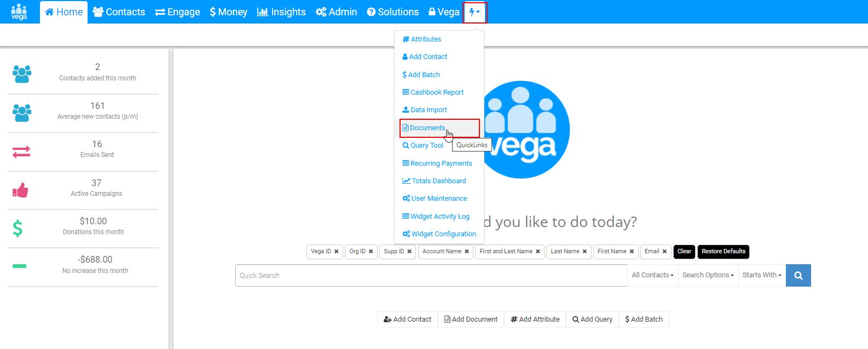Screen dimensions: 868x349
Task: Select Attributes from QuickLinks menu
Action: click(422, 39)
